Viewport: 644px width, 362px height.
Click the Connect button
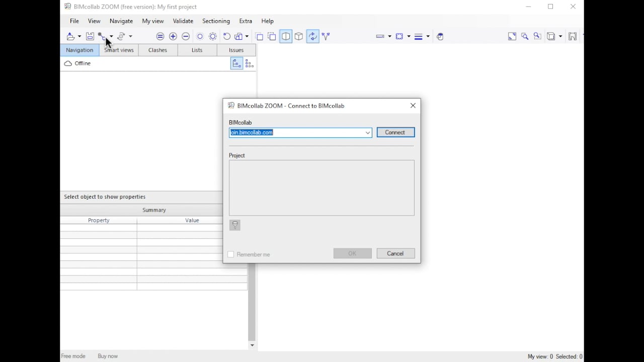pos(395,132)
